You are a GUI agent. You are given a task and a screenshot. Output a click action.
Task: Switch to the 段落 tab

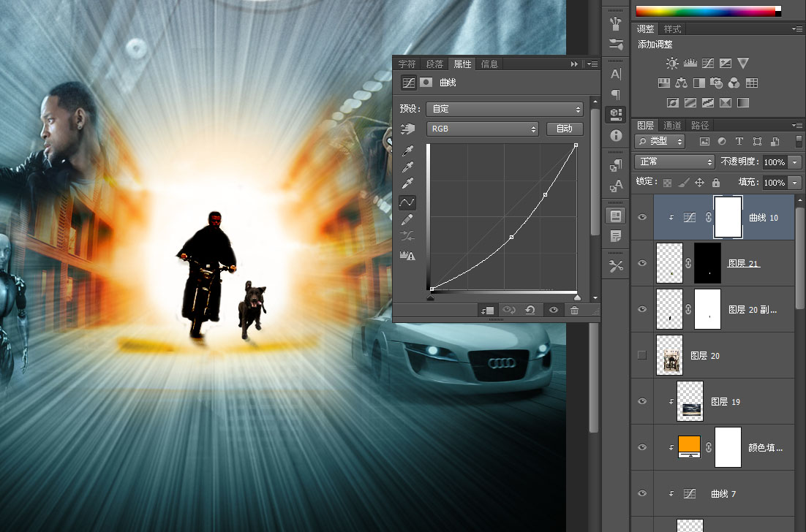[x=434, y=64]
